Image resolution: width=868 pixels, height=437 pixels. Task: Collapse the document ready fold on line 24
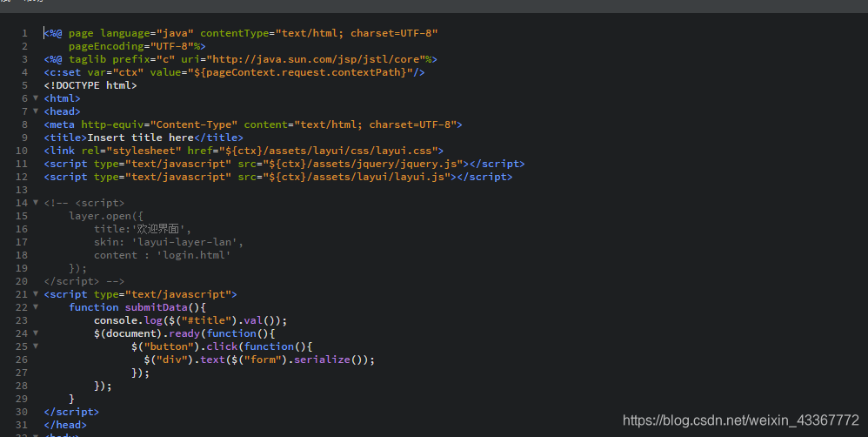pyautogui.click(x=36, y=333)
